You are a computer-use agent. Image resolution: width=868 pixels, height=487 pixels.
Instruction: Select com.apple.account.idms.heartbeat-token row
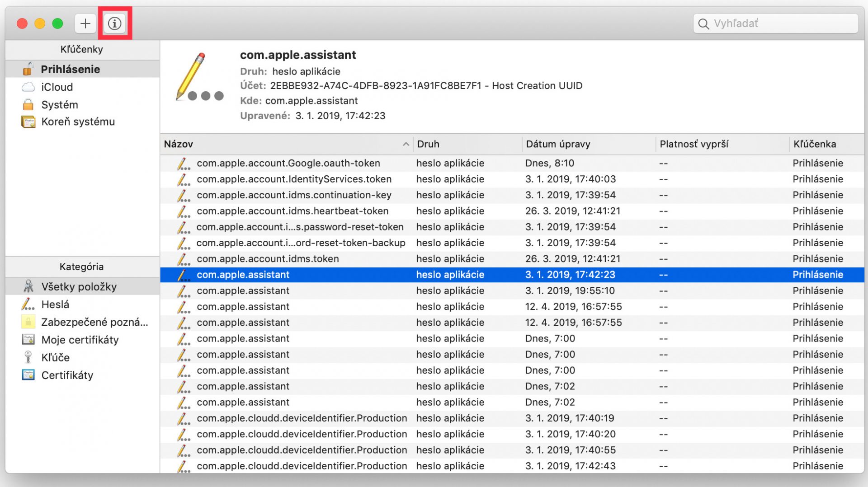coord(512,211)
